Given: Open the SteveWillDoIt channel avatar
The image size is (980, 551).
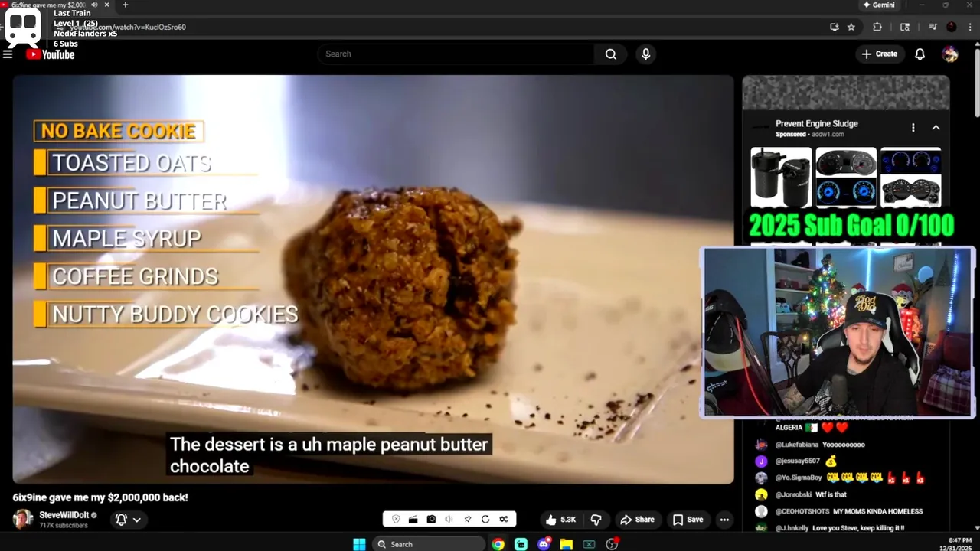Looking at the screenshot, I should pyautogui.click(x=23, y=519).
